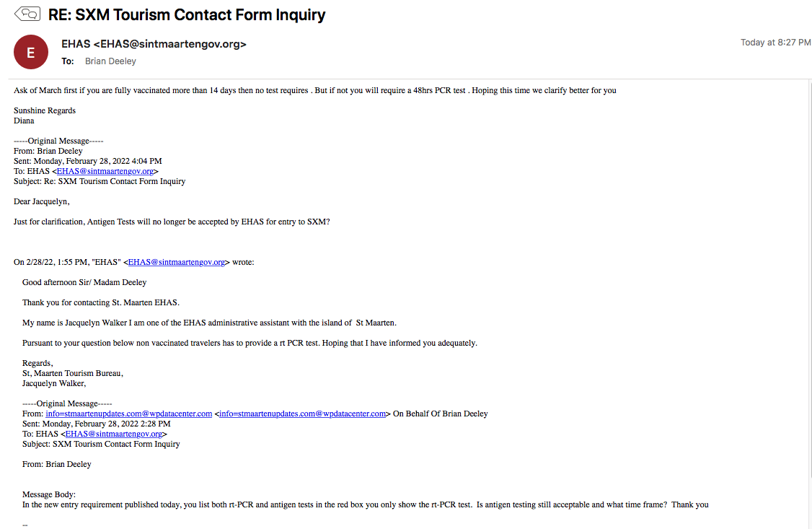Click EHAS address link in last To line

114,434
